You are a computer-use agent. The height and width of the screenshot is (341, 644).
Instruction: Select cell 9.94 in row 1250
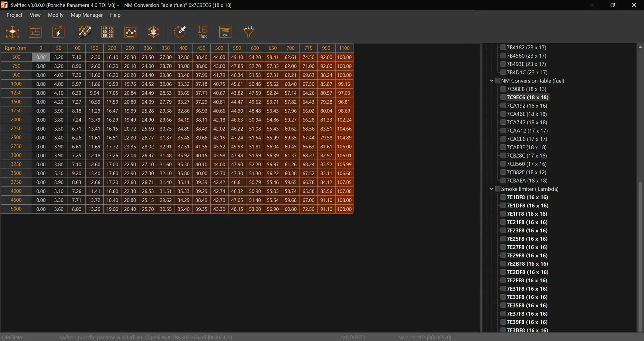pyautogui.click(x=94, y=93)
